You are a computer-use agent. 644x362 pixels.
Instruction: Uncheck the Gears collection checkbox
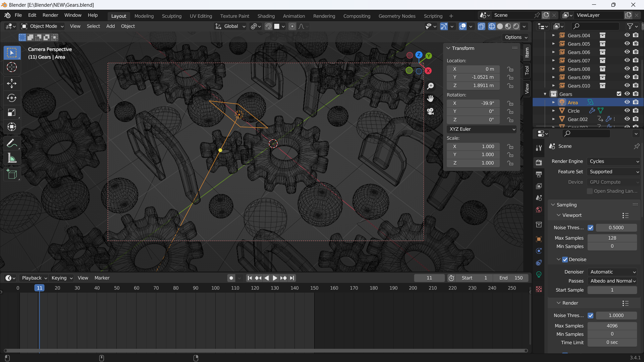coord(619,94)
